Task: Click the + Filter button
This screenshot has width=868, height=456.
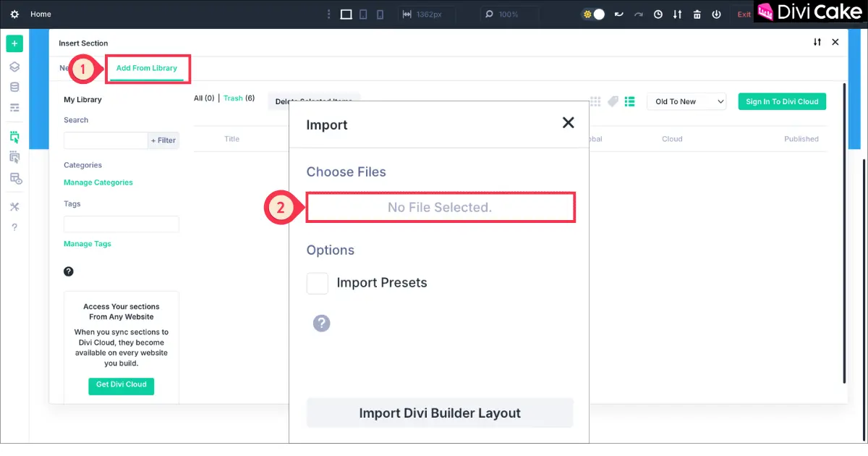Action: coord(163,140)
